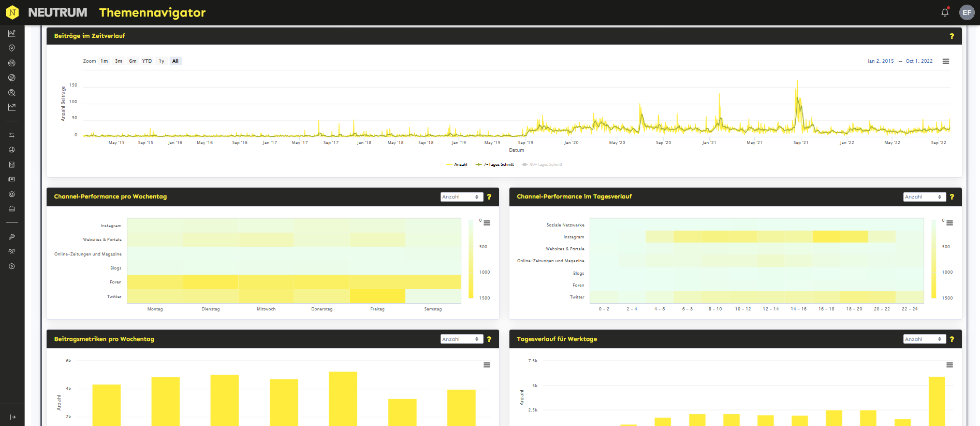Set chart zoom to 6m
The height and width of the screenshot is (426, 980).
(133, 61)
